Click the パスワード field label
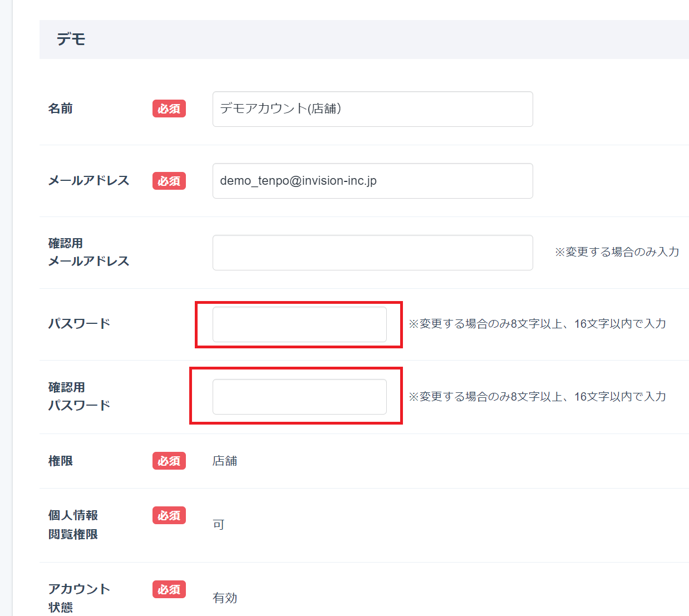The width and height of the screenshot is (689, 616). [x=79, y=324]
